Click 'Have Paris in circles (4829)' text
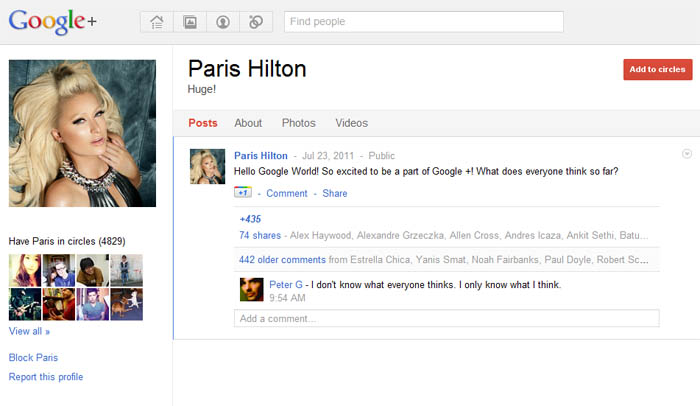 coord(67,241)
